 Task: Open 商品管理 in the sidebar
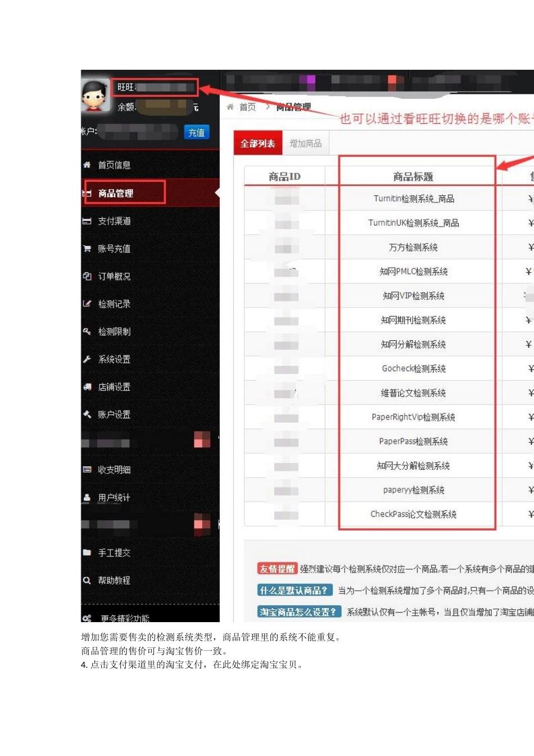(x=116, y=193)
